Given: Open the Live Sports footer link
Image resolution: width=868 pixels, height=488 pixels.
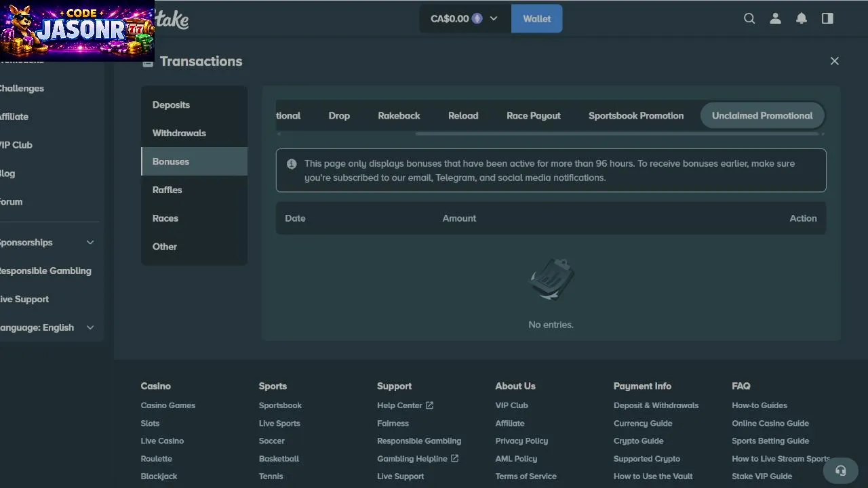Looking at the screenshot, I should pyautogui.click(x=279, y=423).
